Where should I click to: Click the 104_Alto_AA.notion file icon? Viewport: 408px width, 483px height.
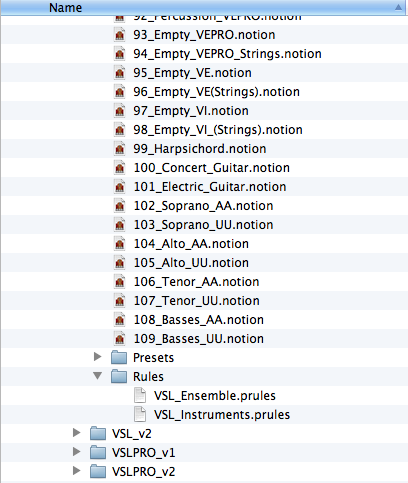[x=120, y=244]
